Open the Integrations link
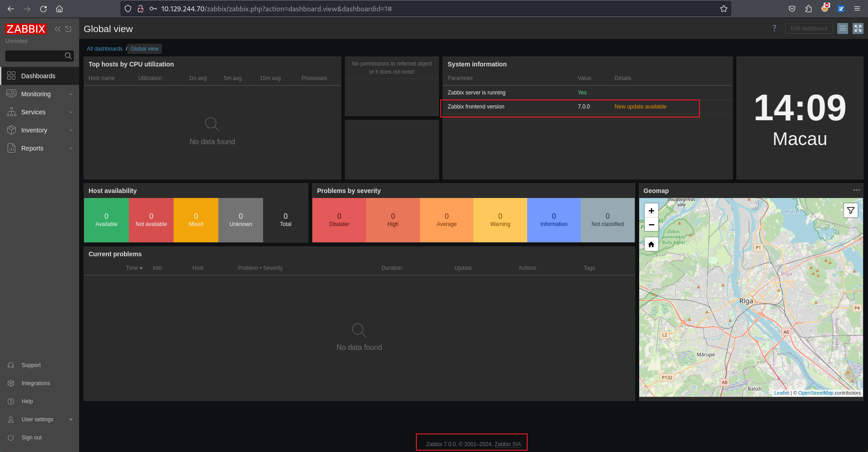Image resolution: width=868 pixels, height=452 pixels. (x=36, y=383)
